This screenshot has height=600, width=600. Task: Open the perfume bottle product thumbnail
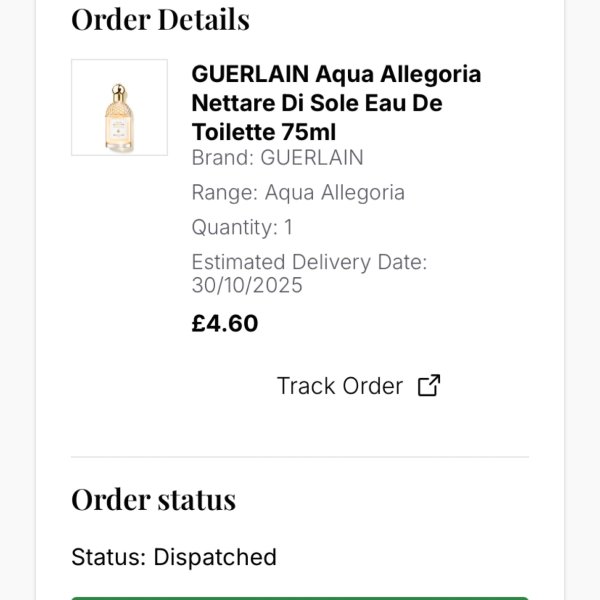[119, 107]
